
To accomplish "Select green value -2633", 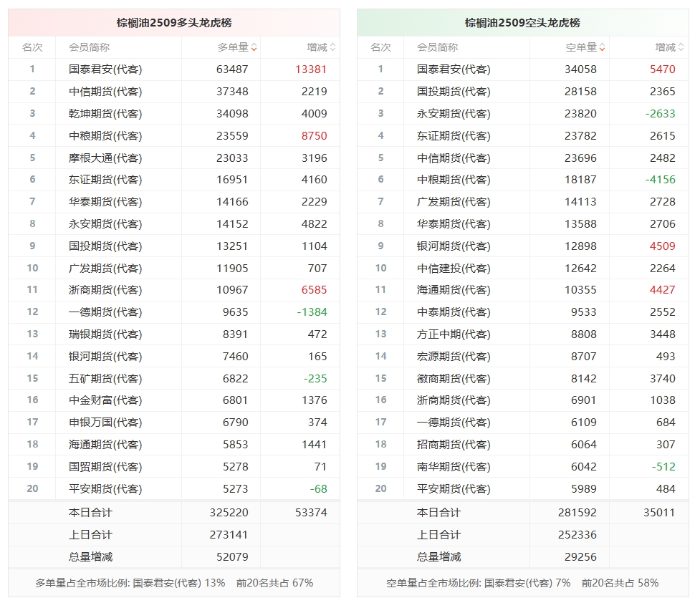I will pyautogui.click(x=661, y=114).
